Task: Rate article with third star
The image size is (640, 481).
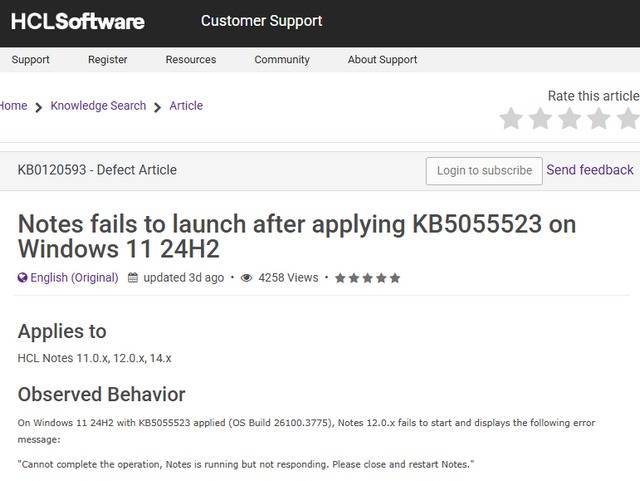Action: (x=569, y=119)
